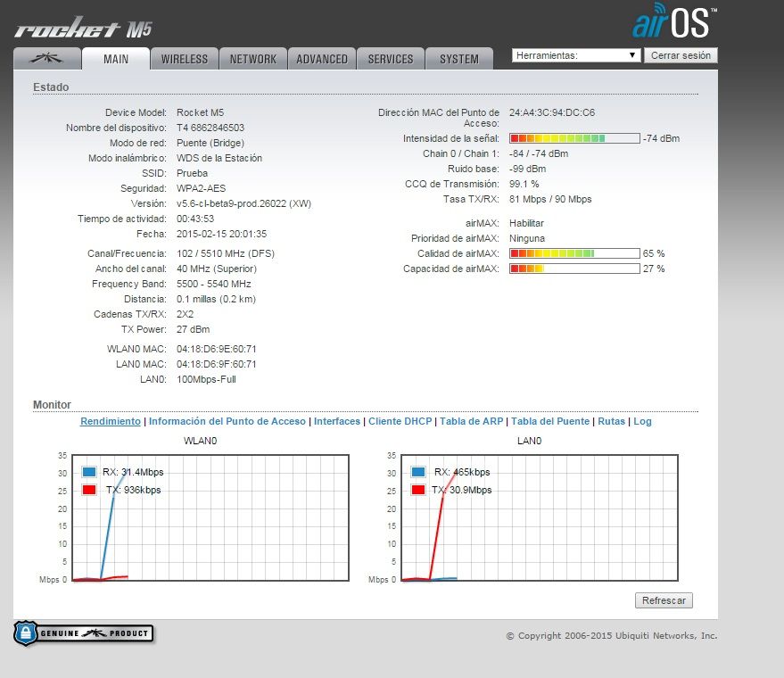
Task: Click the Refrescar button
Action: pyautogui.click(x=664, y=600)
